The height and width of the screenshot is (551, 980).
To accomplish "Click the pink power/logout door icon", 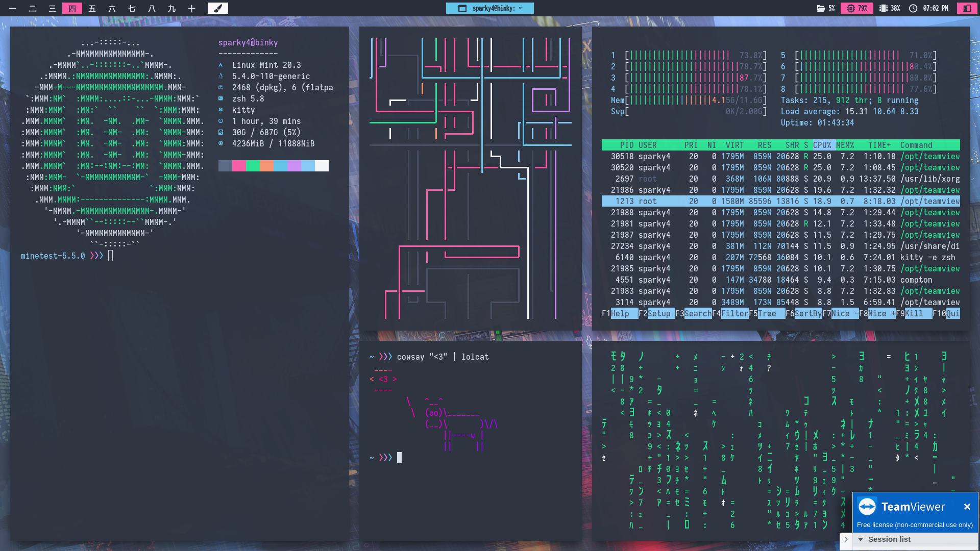I will pyautogui.click(x=967, y=8).
